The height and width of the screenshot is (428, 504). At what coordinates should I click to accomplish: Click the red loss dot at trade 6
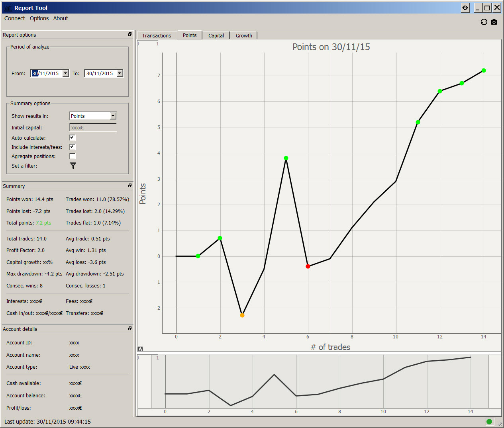click(x=308, y=266)
